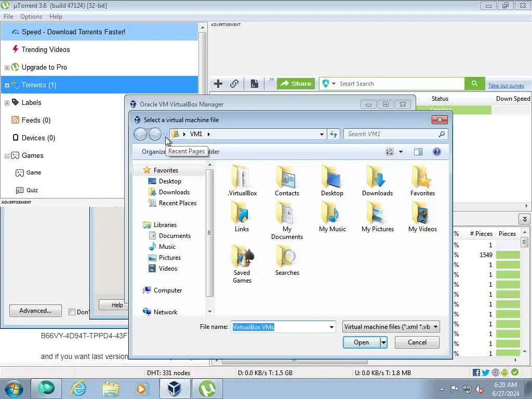Select the Saved Games folder icon
The height and width of the screenshot is (399, 532).
[x=242, y=264]
